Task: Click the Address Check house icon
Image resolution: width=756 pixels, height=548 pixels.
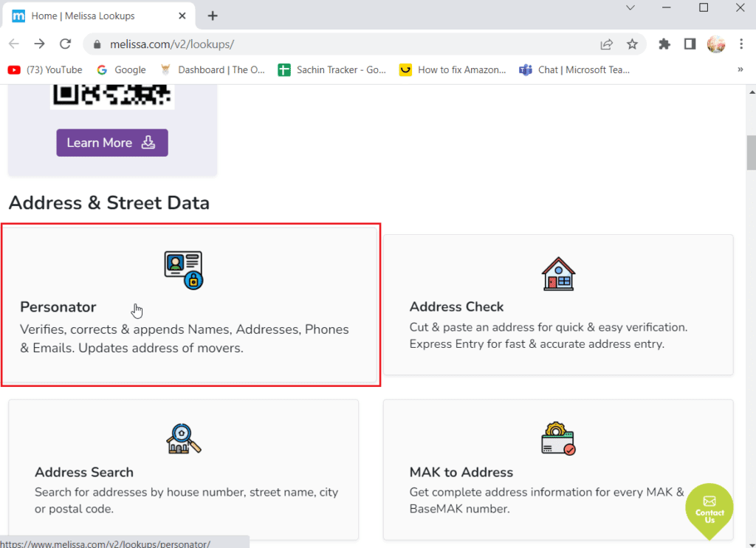Action: pyautogui.click(x=558, y=273)
